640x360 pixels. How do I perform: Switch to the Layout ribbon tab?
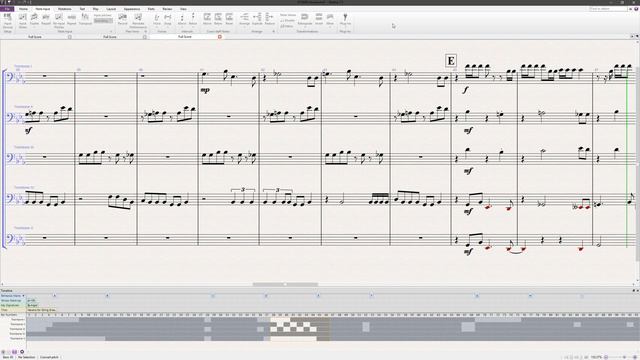pyautogui.click(x=111, y=9)
